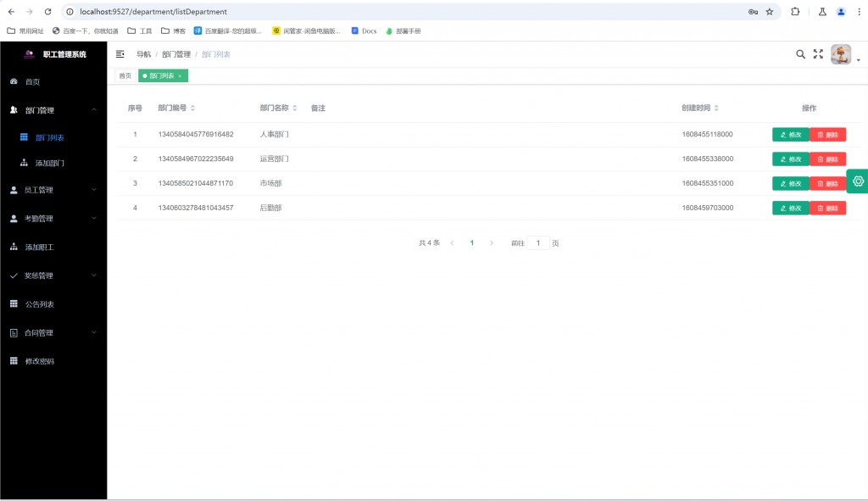Open the floating settings gear panel
The height and width of the screenshot is (501, 868).
pyautogui.click(x=858, y=181)
